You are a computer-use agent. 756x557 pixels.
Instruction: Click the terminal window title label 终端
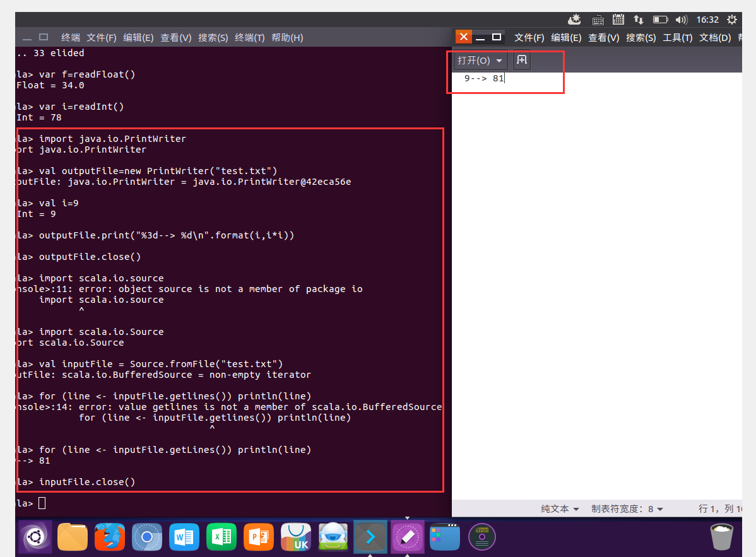point(71,38)
